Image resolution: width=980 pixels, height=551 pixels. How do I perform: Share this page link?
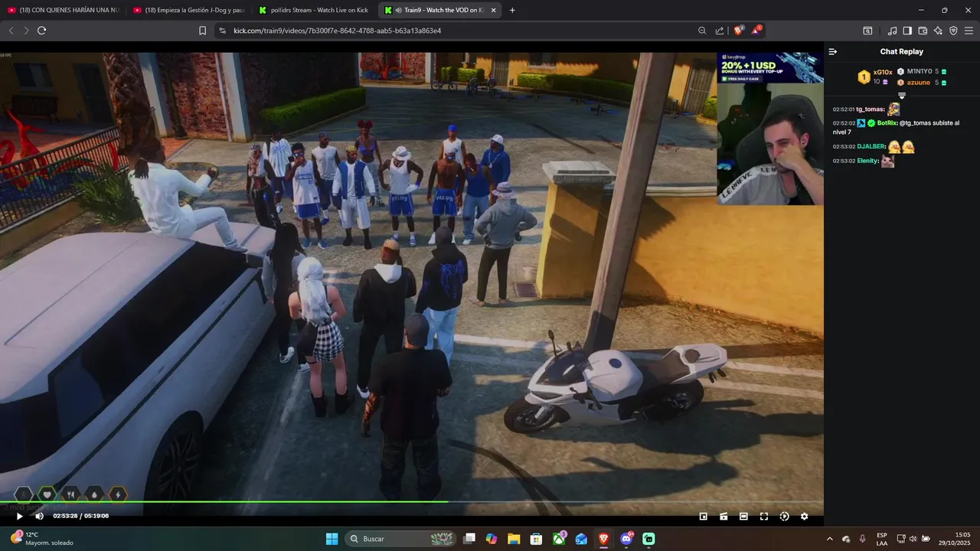click(x=720, y=31)
